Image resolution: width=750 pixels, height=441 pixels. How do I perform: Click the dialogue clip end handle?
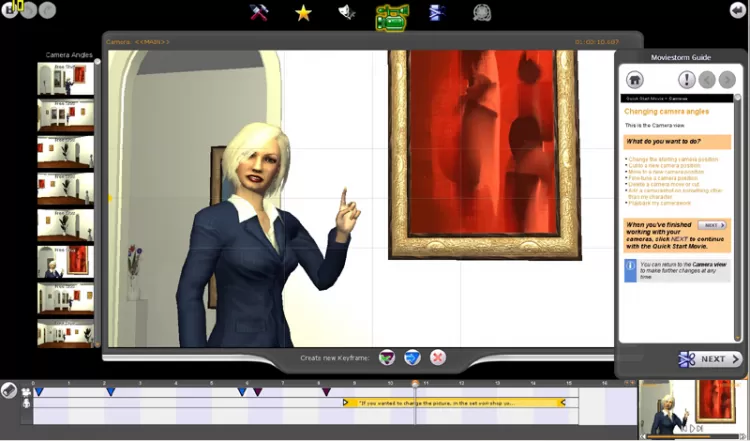click(562, 403)
